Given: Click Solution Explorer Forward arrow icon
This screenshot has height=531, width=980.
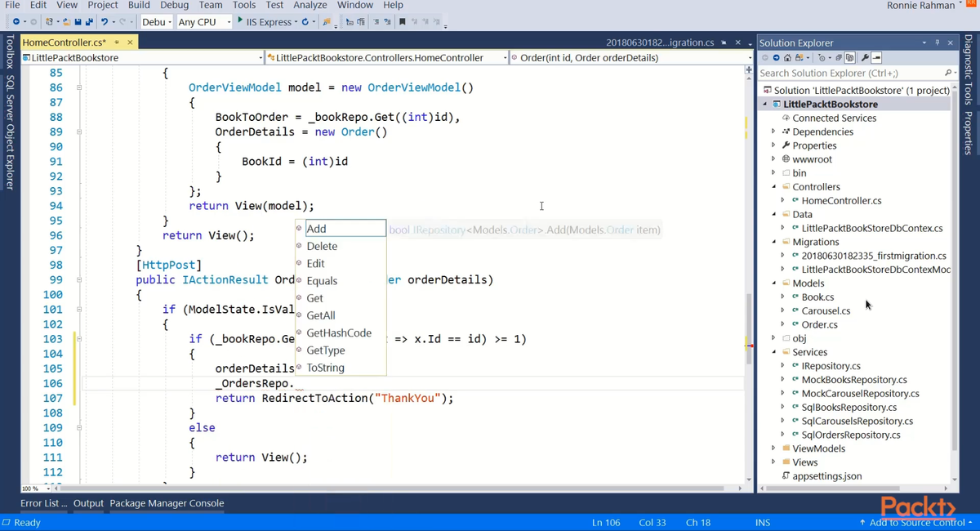Looking at the screenshot, I should click(x=775, y=58).
